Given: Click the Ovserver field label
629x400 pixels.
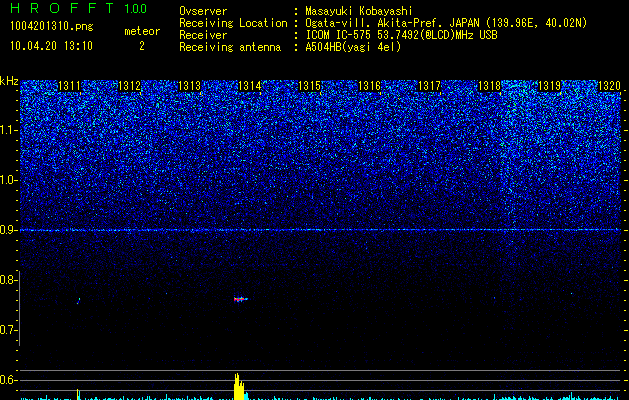Looking at the screenshot, I should point(203,11).
